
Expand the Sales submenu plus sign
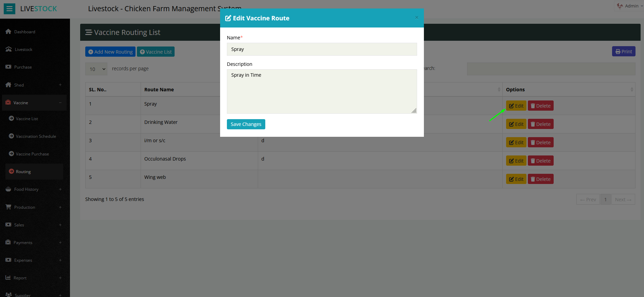tap(60, 225)
